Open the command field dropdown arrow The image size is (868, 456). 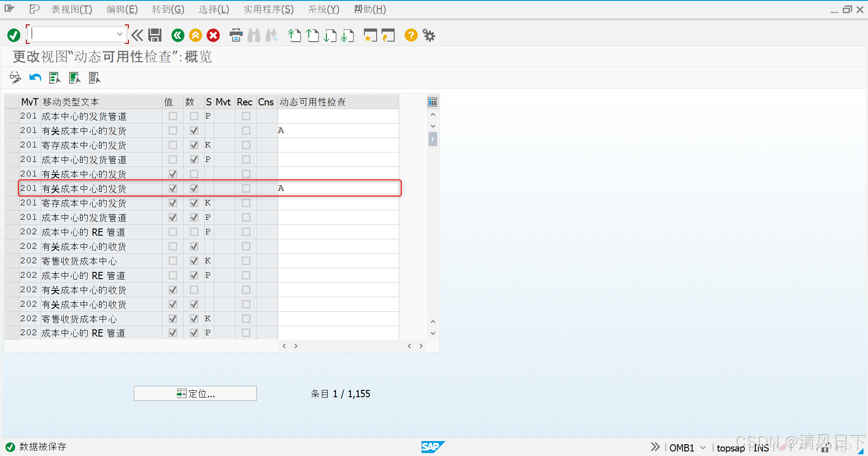pos(119,34)
